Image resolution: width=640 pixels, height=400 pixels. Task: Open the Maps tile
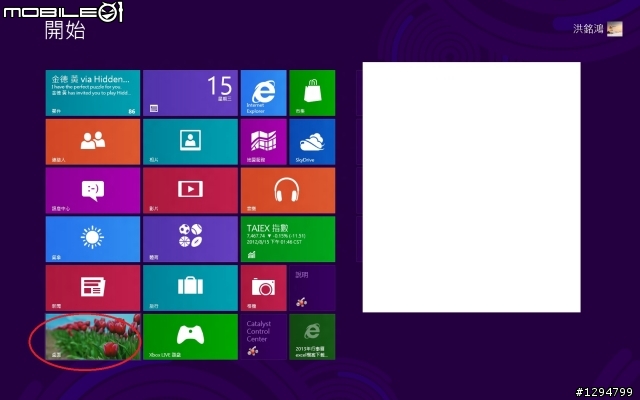pyautogui.click(x=263, y=142)
